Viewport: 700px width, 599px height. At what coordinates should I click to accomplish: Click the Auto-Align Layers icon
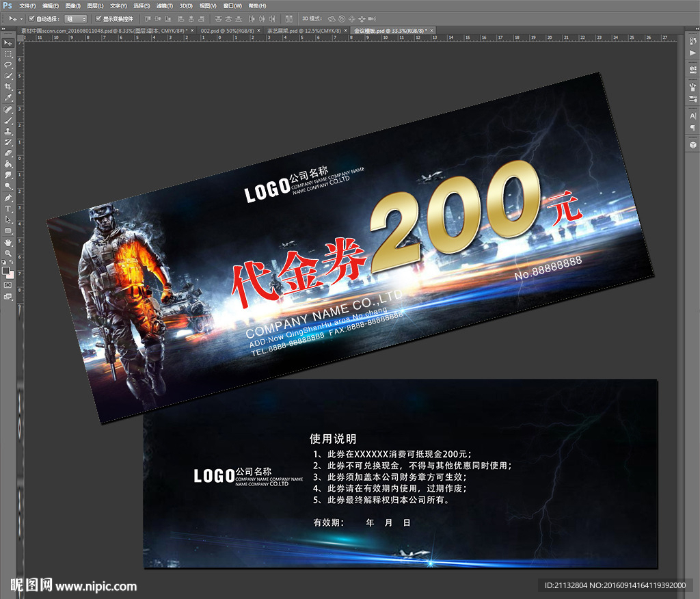(289, 18)
